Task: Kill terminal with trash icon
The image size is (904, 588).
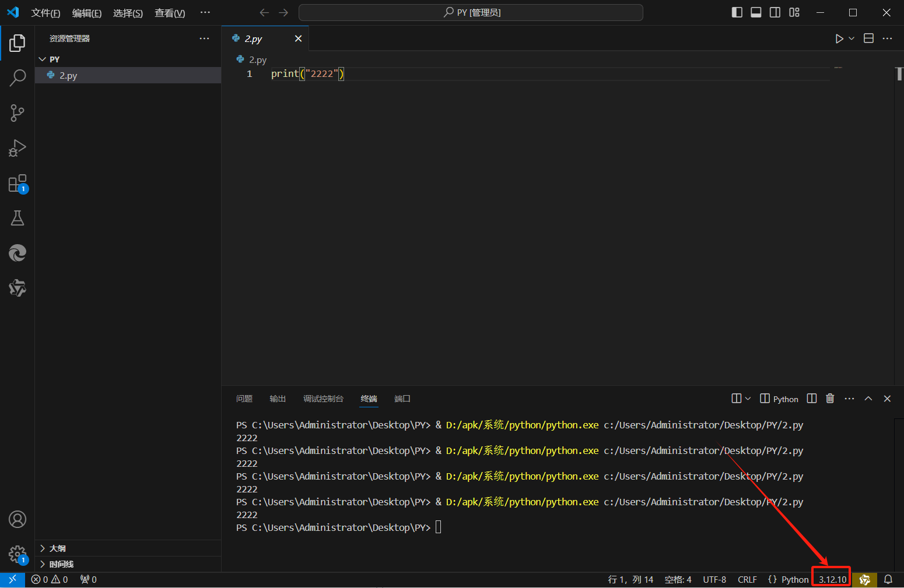Action: coord(830,399)
